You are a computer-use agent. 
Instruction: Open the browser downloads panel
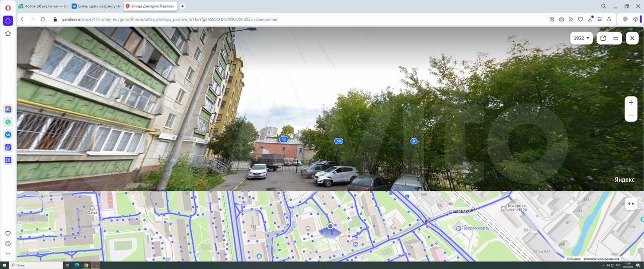click(590, 19)
